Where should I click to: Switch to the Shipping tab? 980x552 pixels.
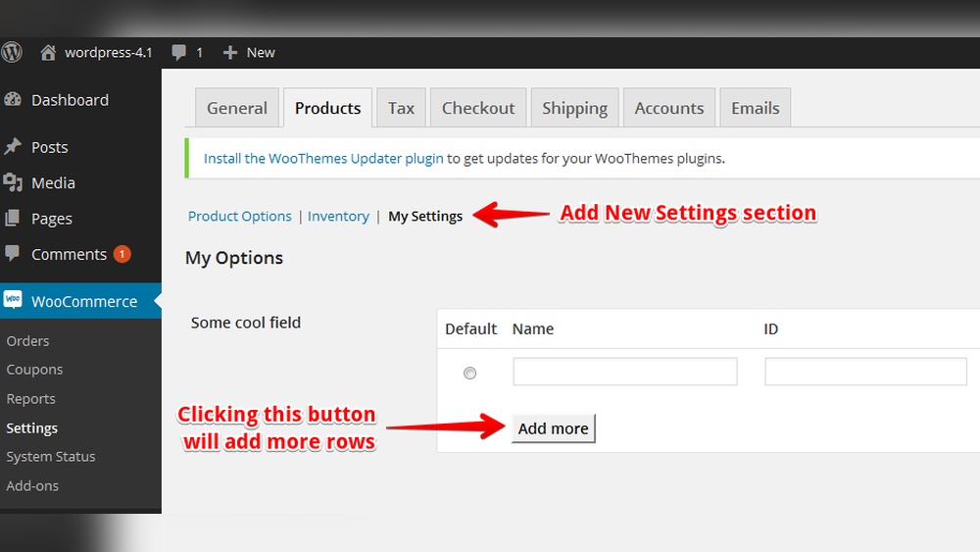click(574, 108)
